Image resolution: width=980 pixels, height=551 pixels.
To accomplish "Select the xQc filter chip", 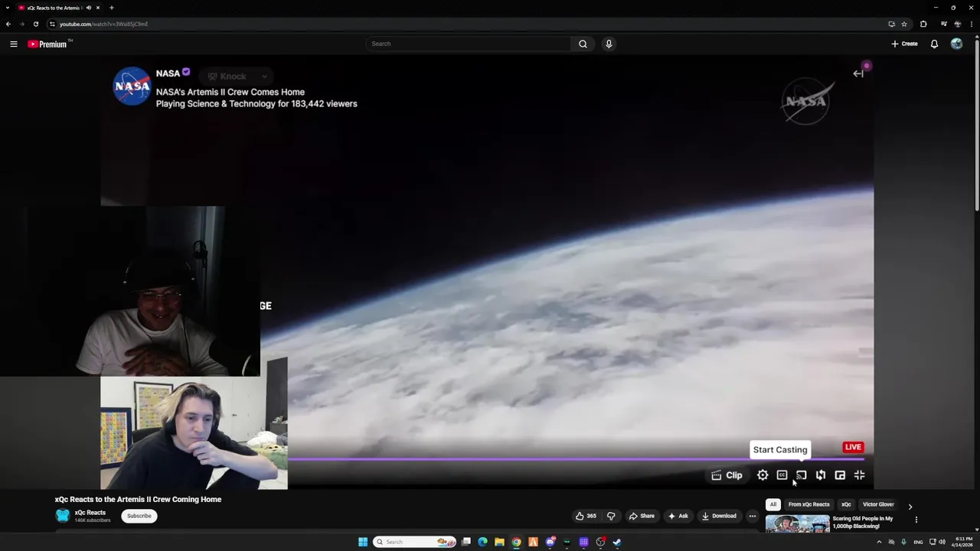I will 846,504.
